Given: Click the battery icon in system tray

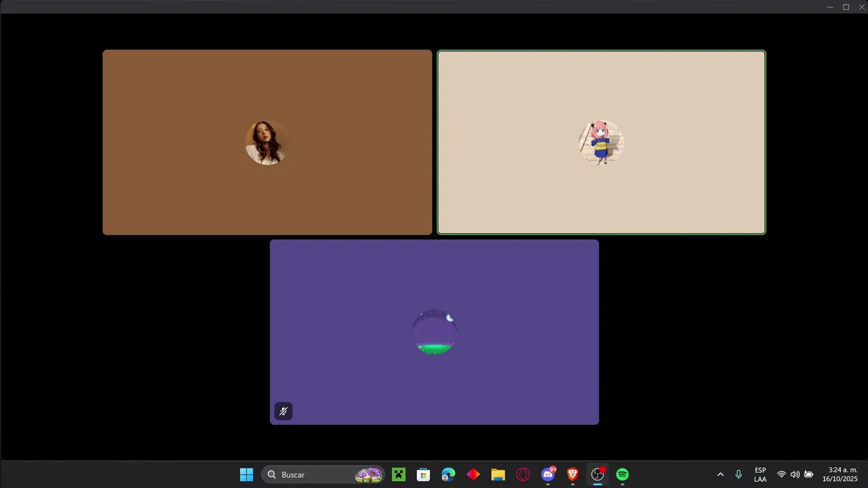Looking at the screenshot, I should 808,474.
